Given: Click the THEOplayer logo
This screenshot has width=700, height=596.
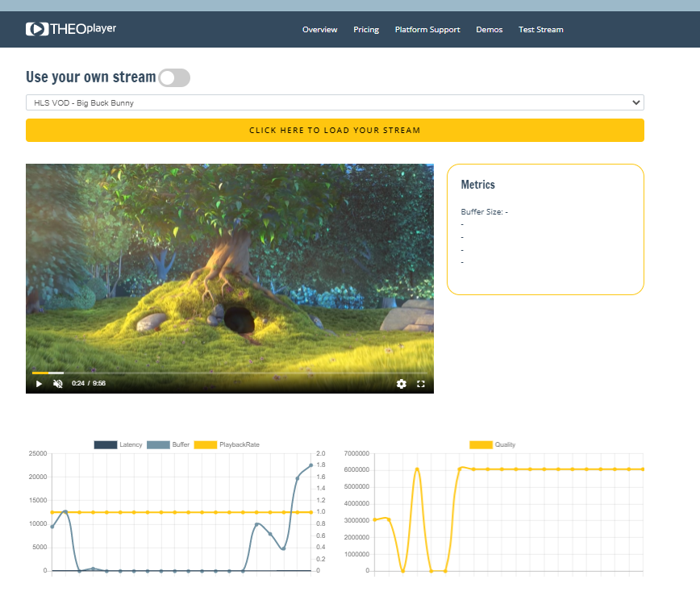Looking at the screenshot, I should click(x=71, y=29).
